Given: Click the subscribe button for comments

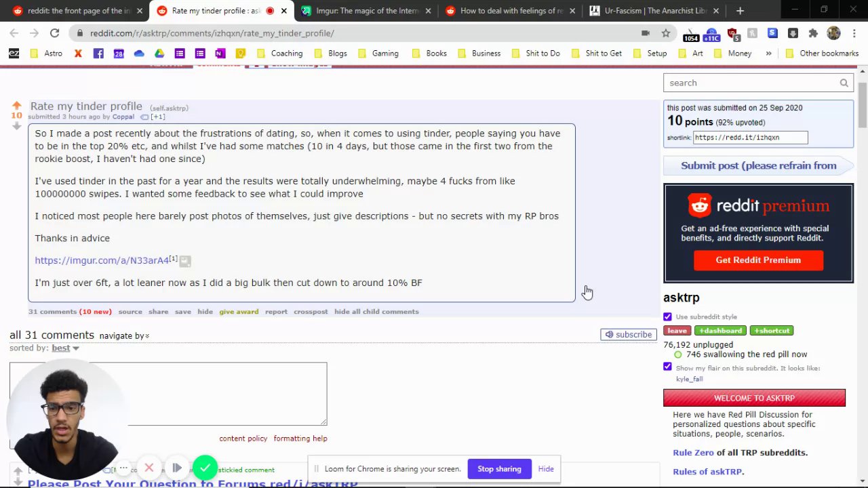Looking at the screenshot, I should (629, 334).
